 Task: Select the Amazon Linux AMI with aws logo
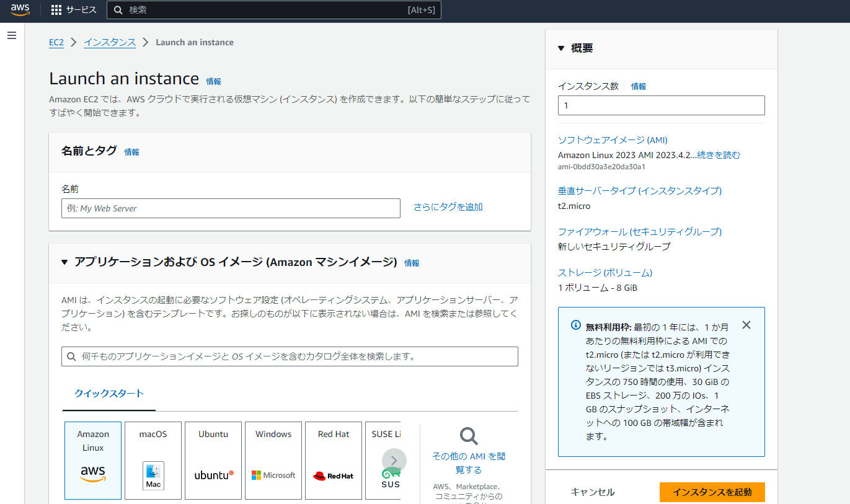click(x=92, y=460)
